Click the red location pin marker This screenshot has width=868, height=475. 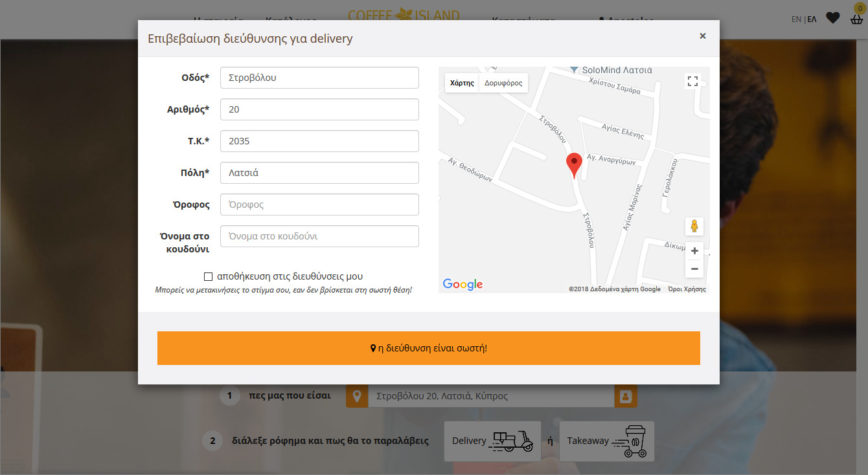tap(574, 165)
